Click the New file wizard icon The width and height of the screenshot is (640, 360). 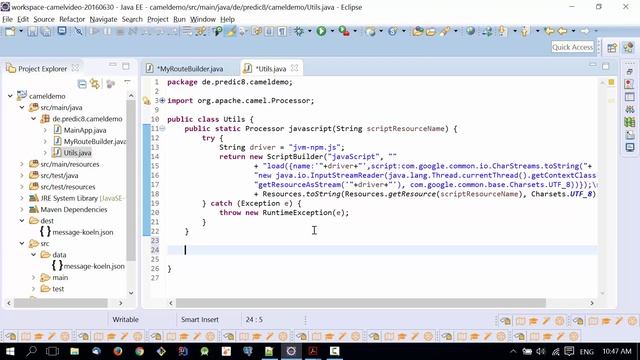[10, 31]
